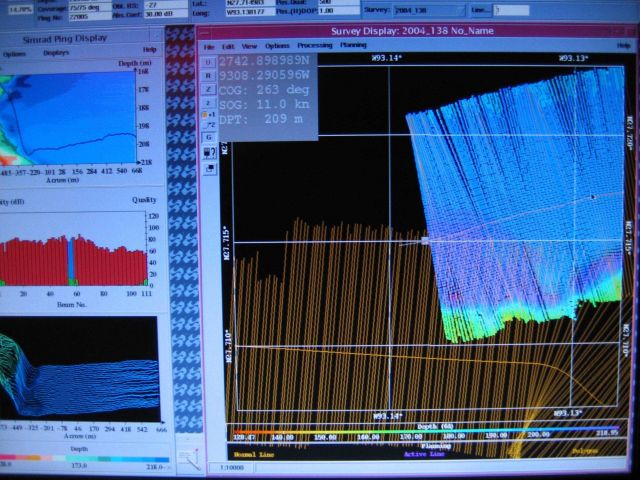The height and width of the screenshot is (480, 640).
Task: Click the 14.70% value at top left
Action: tap(20, 9)
